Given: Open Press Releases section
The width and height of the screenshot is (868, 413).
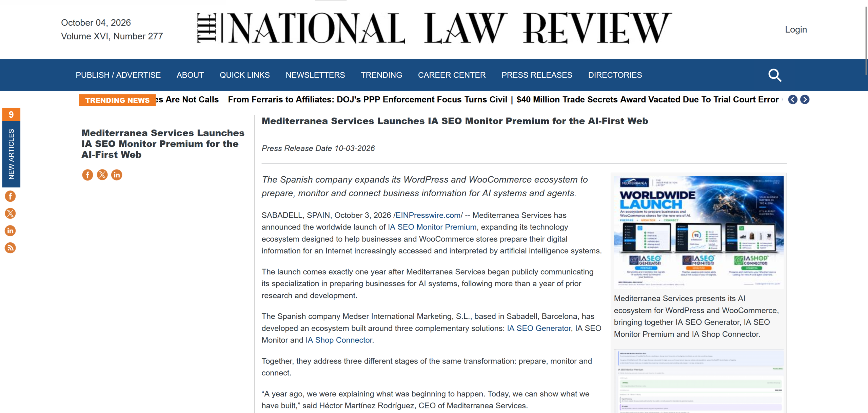Looking at the screenshot, I should click(x=537, y=75).
